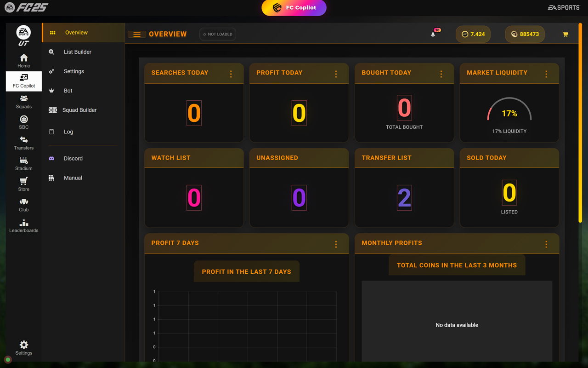The image size is (588, 368).
Task: Select FC Copilot in the left navigation
Action: (x=24, y=81)
